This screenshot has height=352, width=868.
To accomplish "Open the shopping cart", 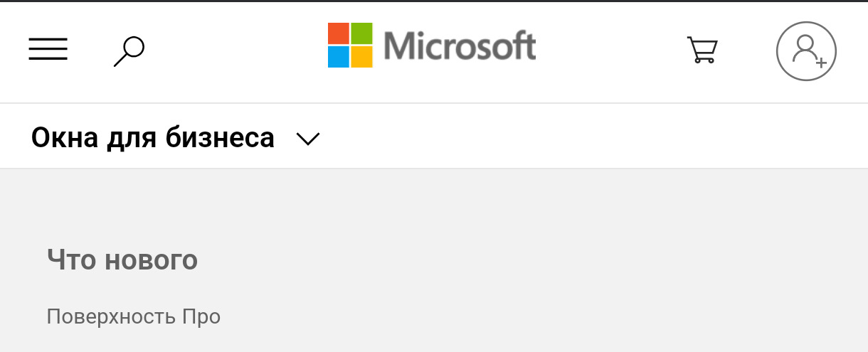I will (x=702, y=50).
